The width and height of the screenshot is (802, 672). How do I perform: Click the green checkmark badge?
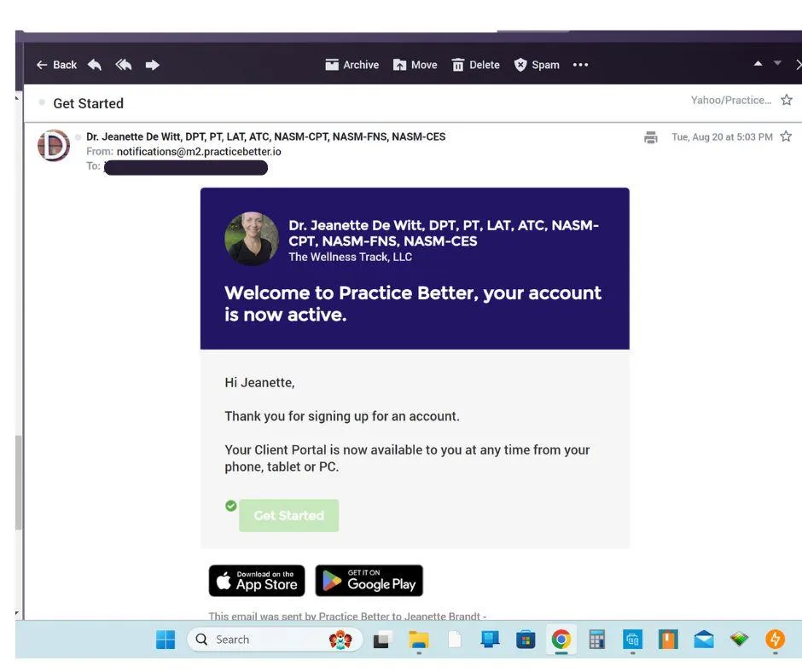tap(230, 506)
